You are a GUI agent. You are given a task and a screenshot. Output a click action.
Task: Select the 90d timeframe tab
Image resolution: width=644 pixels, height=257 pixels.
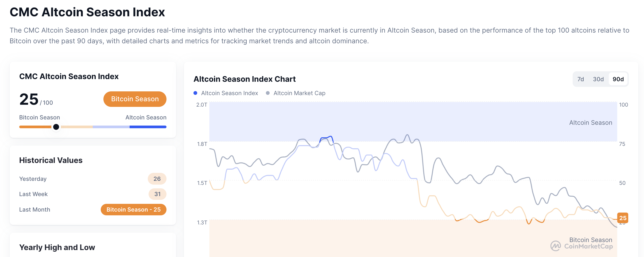(618, 79)
